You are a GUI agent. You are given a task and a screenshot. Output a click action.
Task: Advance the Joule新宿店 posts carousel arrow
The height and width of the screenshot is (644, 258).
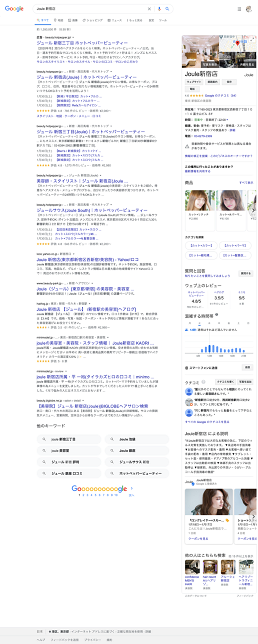click(254, 516)
